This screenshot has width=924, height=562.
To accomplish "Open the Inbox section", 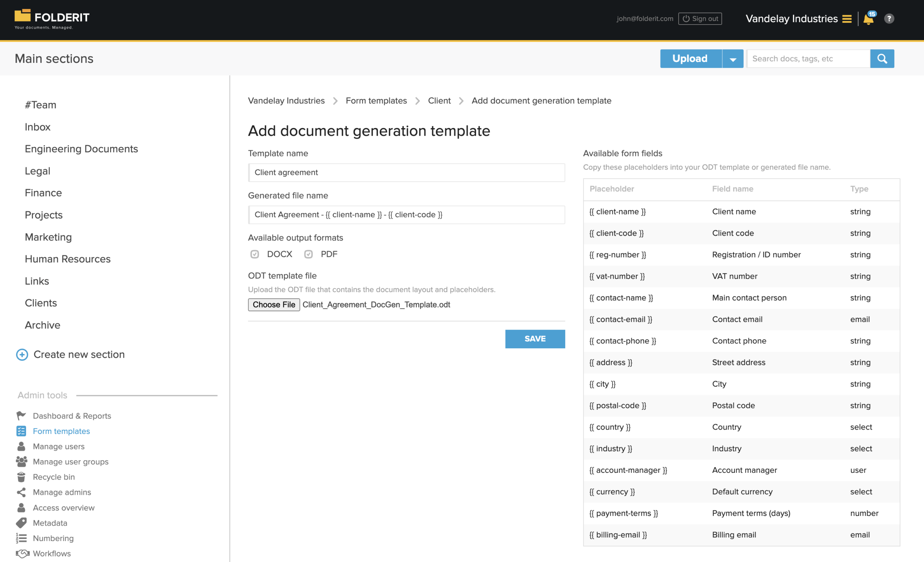I will click(x=38, y=127).
